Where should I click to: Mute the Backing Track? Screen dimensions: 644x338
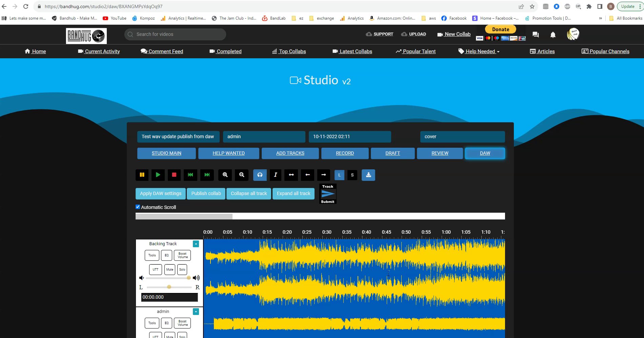[170, 270]
